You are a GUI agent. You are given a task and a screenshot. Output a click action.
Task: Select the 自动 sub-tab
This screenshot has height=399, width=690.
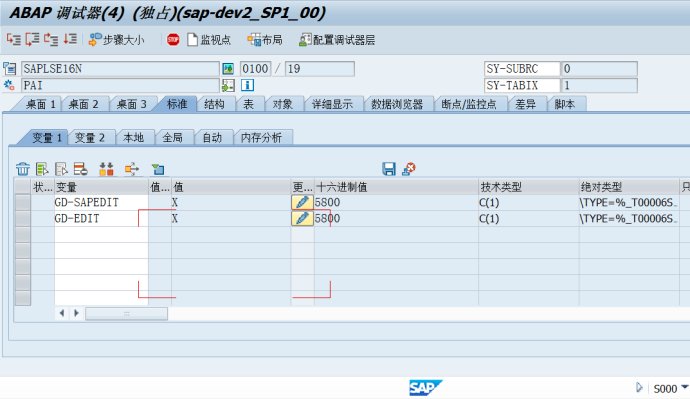click(x=212, y=138)
